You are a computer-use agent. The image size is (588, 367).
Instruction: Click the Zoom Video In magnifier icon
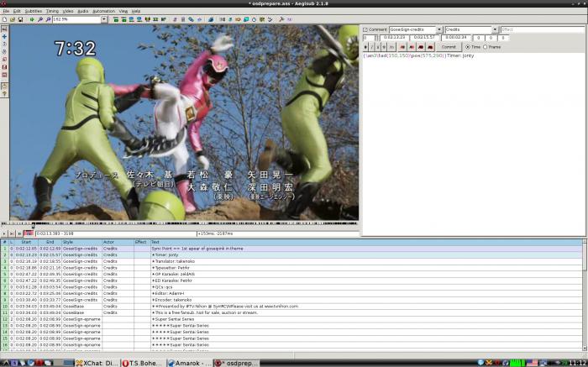point(40,19)
